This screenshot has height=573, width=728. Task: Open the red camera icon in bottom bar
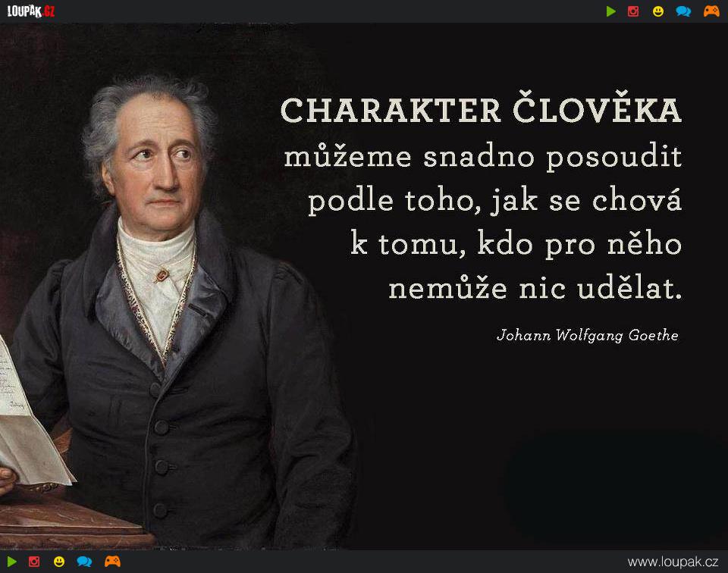coord(34,562)
